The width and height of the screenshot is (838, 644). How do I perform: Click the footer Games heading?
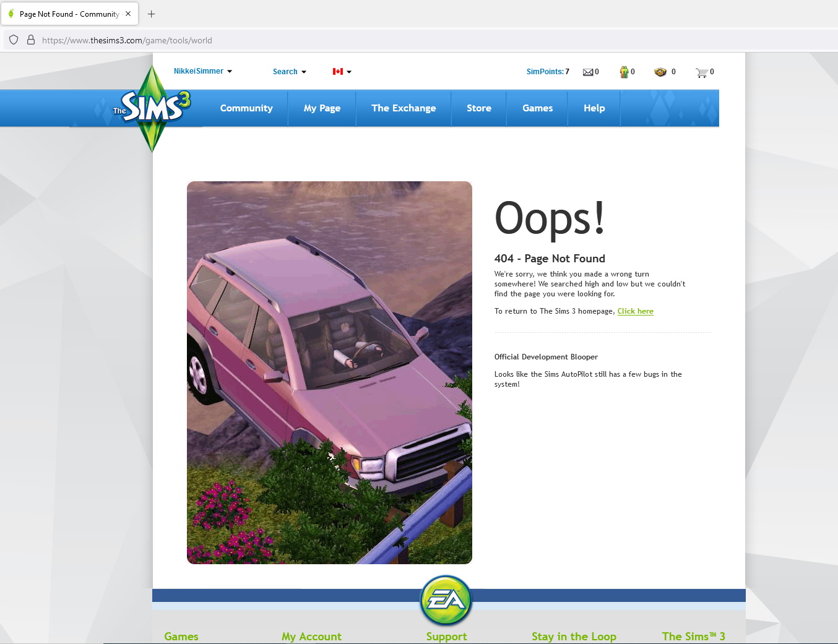coord(181,637)
